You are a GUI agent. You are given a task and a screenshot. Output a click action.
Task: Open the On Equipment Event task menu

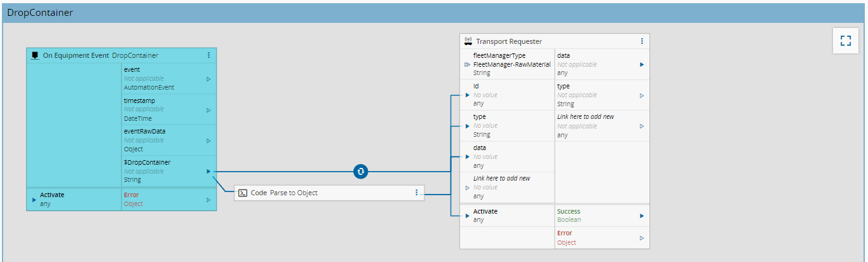point(208,55)
